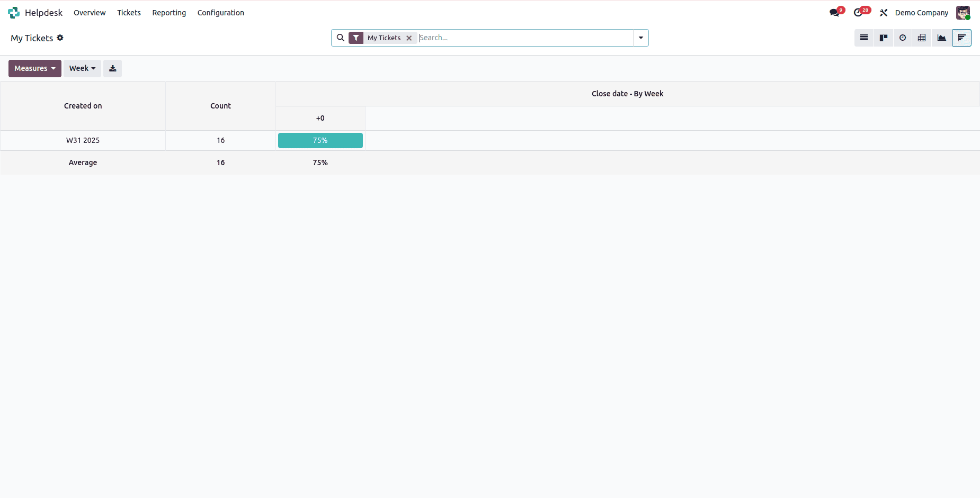This screenshot has height=498, width=980.
Task: Open the conversations messages icon
Action: click(x=835, y=13)
